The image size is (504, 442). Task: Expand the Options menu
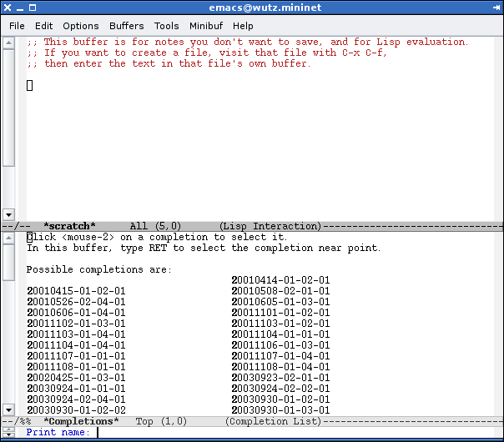coord(80,26)
